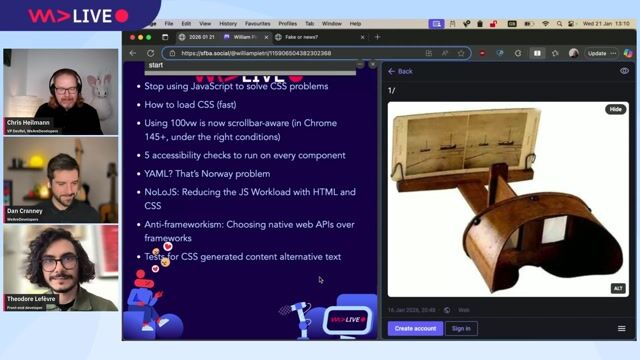Click the lock icon in the address bar

(x=172, y=53)
